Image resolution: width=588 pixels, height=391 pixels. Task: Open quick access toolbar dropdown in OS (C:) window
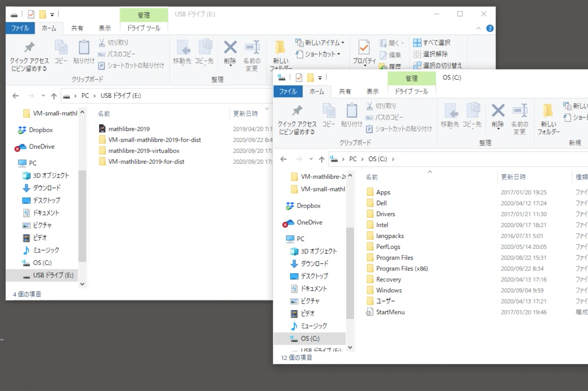tap(320, 78)
